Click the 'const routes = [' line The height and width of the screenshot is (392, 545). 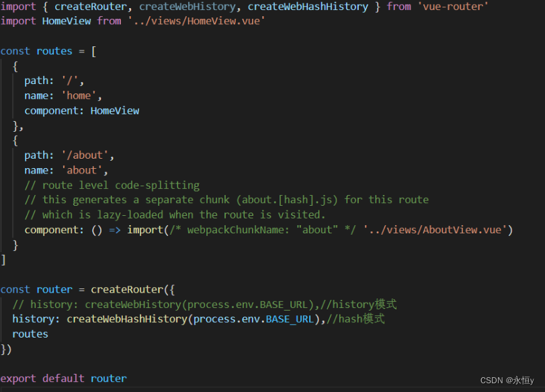(x=48, y=51)
